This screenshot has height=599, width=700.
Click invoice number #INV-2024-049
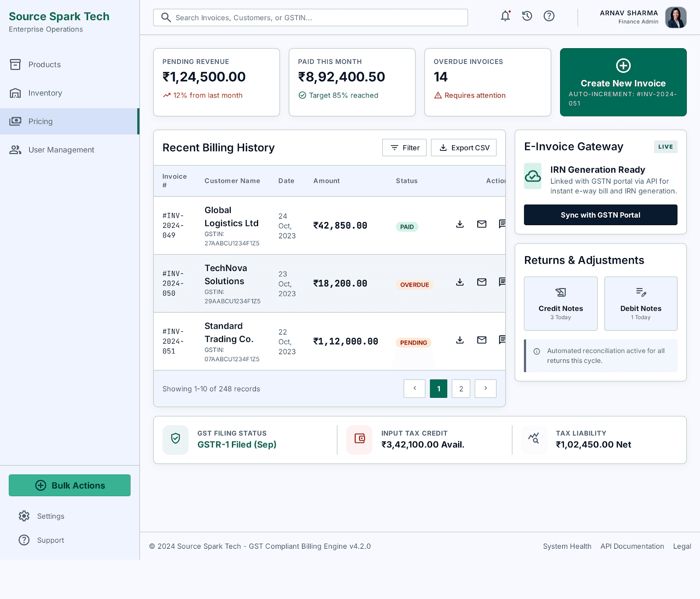173,226
